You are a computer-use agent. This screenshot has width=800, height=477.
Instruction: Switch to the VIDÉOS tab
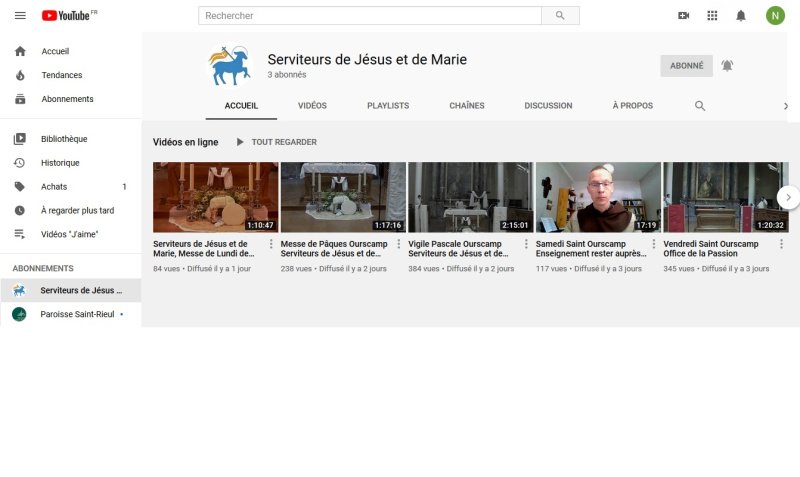[x=312, y=106]
